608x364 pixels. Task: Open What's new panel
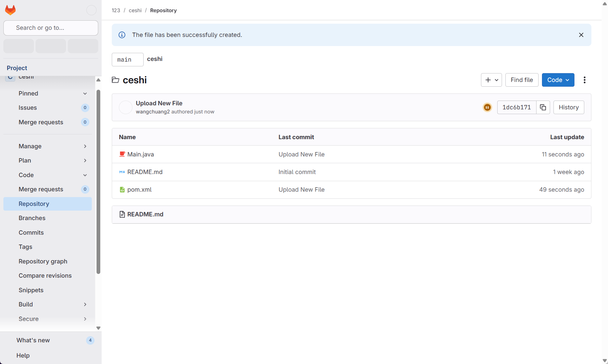coord(51,340)
